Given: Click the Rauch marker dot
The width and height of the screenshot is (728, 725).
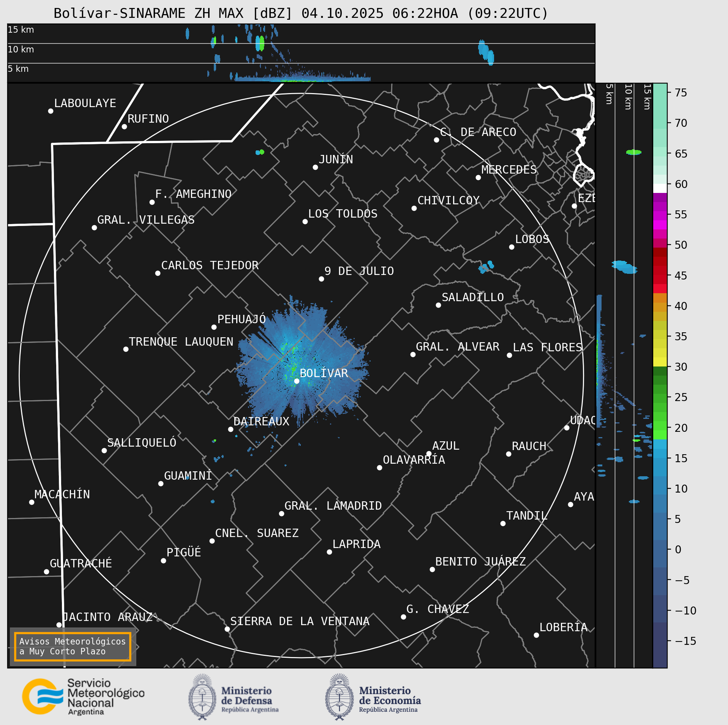Looking at the screenshot, I should click(x=508, y=454).
